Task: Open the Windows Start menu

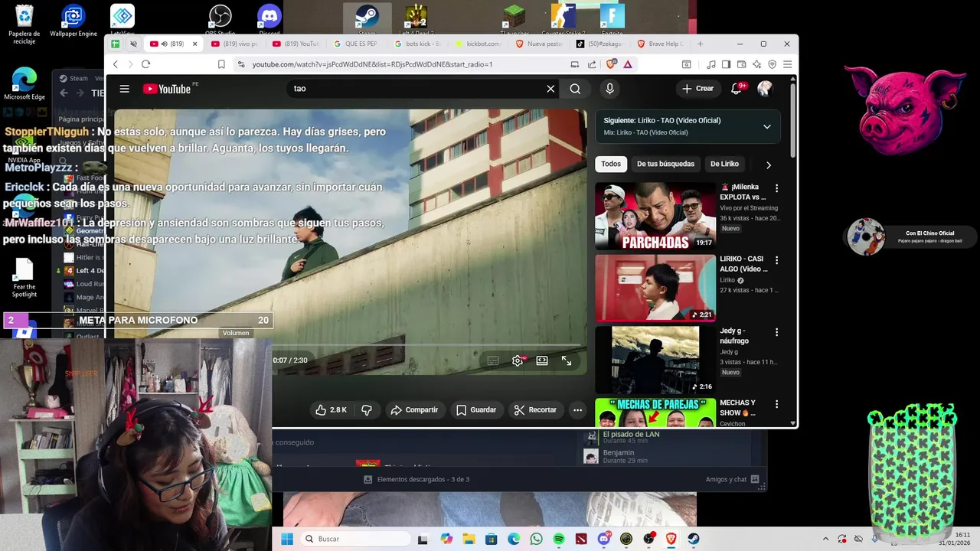Action: (x=286, y=539)
